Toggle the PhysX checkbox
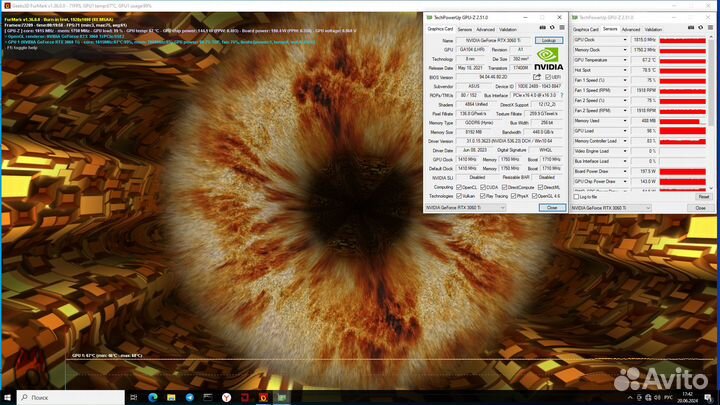Image resolution: width=720 pixels, height=405 pixels. coord(513,196)
